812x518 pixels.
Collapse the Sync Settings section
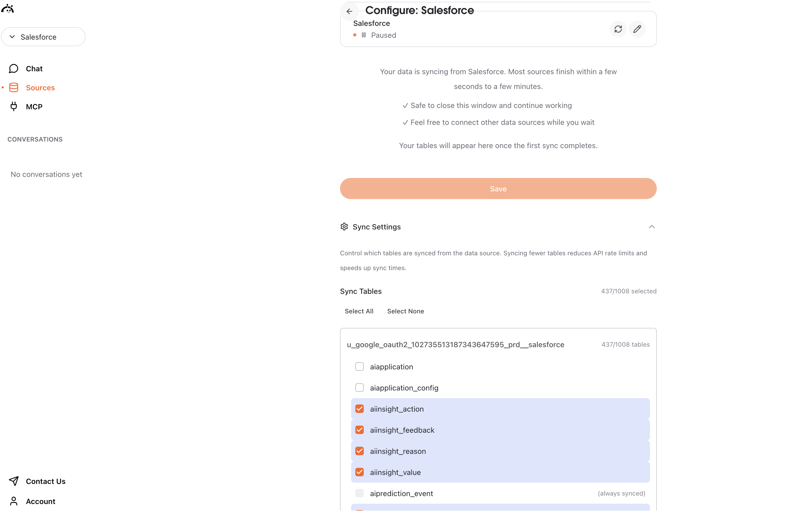click(652, 227)
